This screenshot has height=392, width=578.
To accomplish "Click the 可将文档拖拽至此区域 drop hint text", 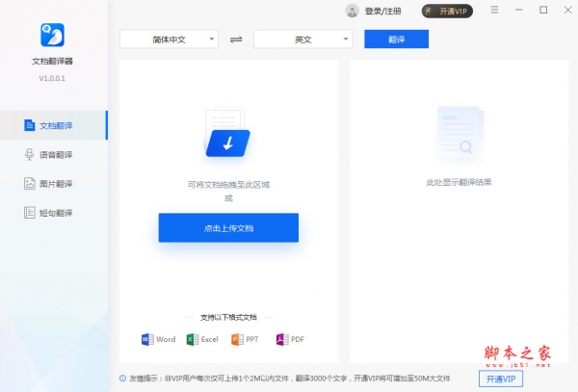I will 228,185.
